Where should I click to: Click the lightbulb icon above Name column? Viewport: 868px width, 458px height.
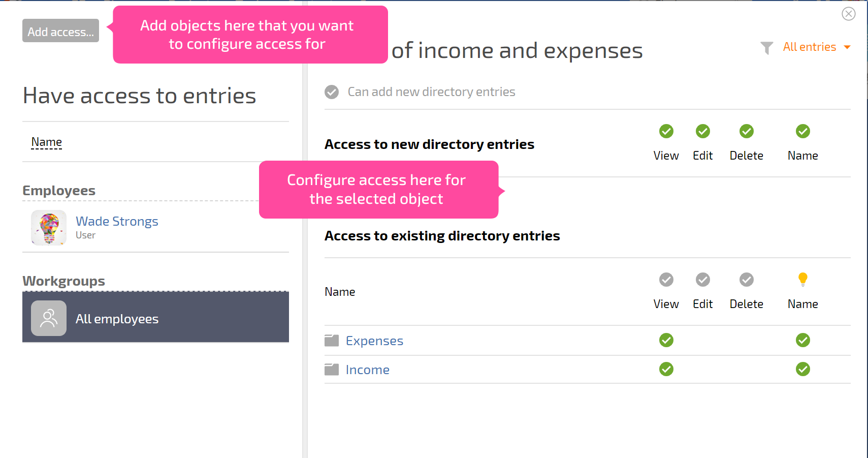[802, 279]
